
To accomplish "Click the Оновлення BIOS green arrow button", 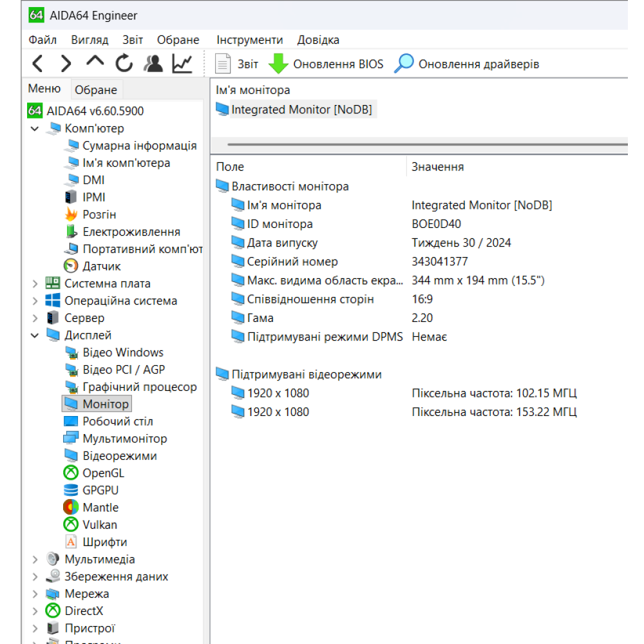I will [326, 64].
